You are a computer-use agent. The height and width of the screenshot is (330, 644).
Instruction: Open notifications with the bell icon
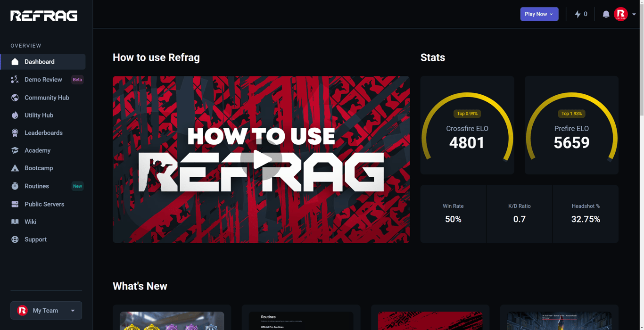pos(606,14)
